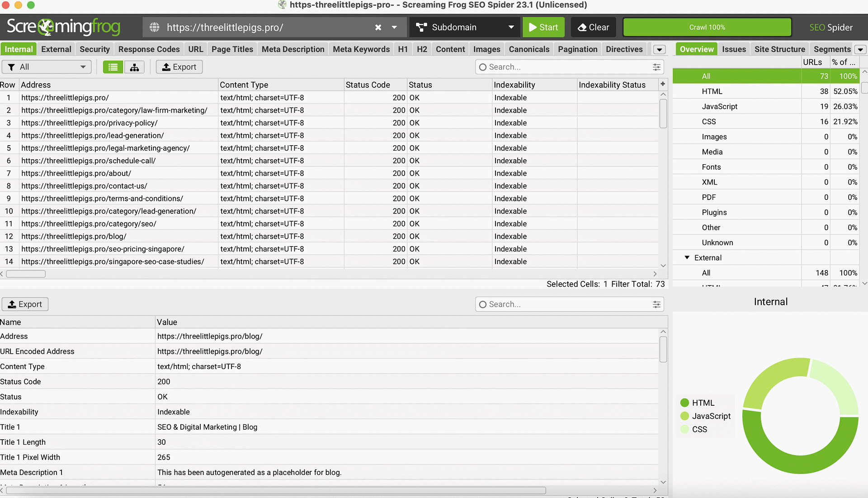Open lower search filter settings icon
This screenshot has width=868, height=498.
pos(656,304)
